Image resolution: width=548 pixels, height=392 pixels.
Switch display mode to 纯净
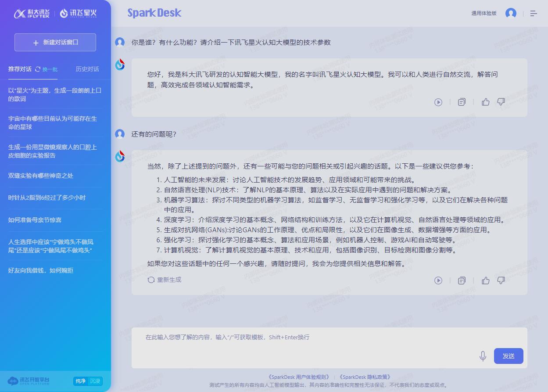coord(80,381)
